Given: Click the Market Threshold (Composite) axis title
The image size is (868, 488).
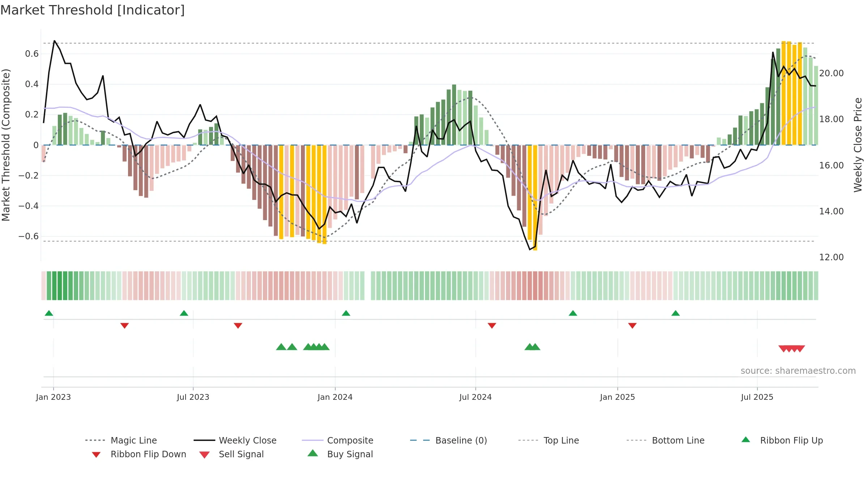Looking at the screenshot, I should pos(6,145).
